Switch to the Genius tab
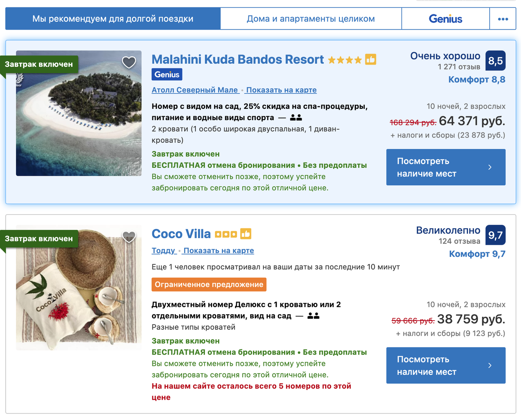This screenshot has width=521, height=420. click(x=446, y=19)
